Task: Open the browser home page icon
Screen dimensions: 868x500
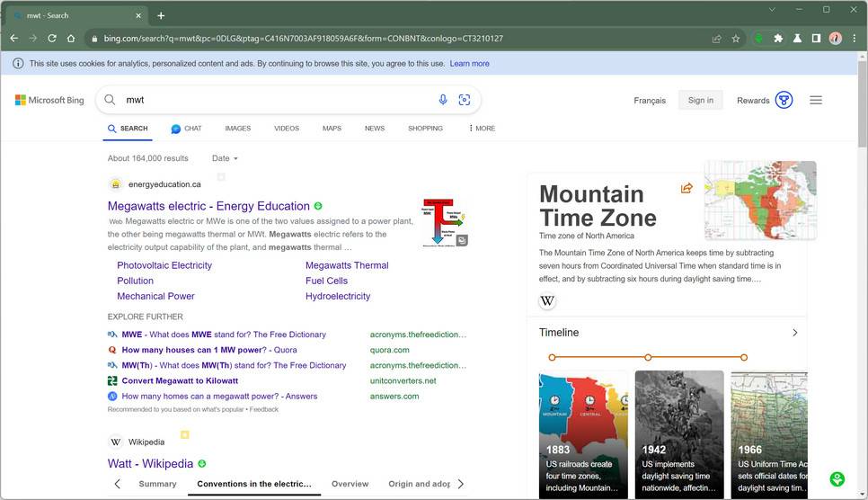Action: 71,39
